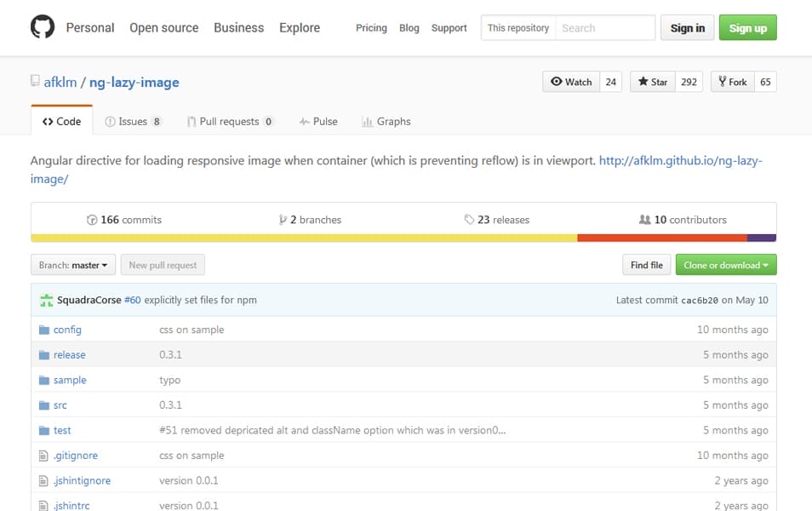The width and height of the screenshot is (812, 511).
Task: Expand the Clone or download menu
Action: pyautogui.click(x=725, y=265)
